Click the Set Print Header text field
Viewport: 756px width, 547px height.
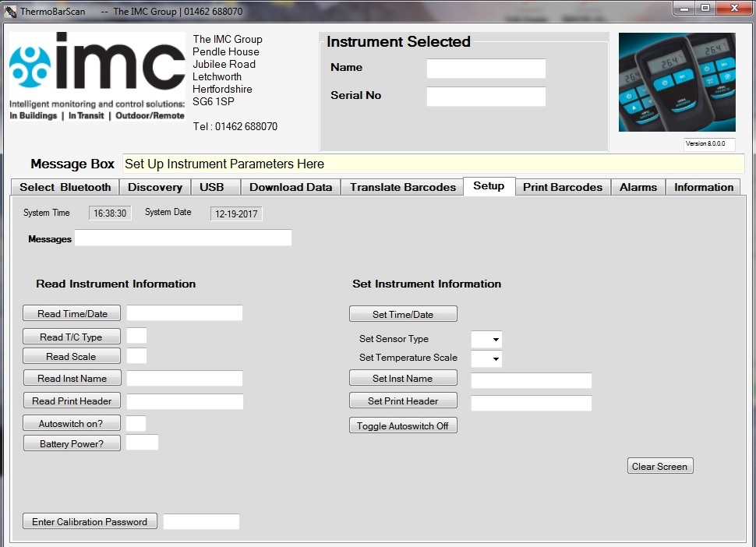[531, 403]
